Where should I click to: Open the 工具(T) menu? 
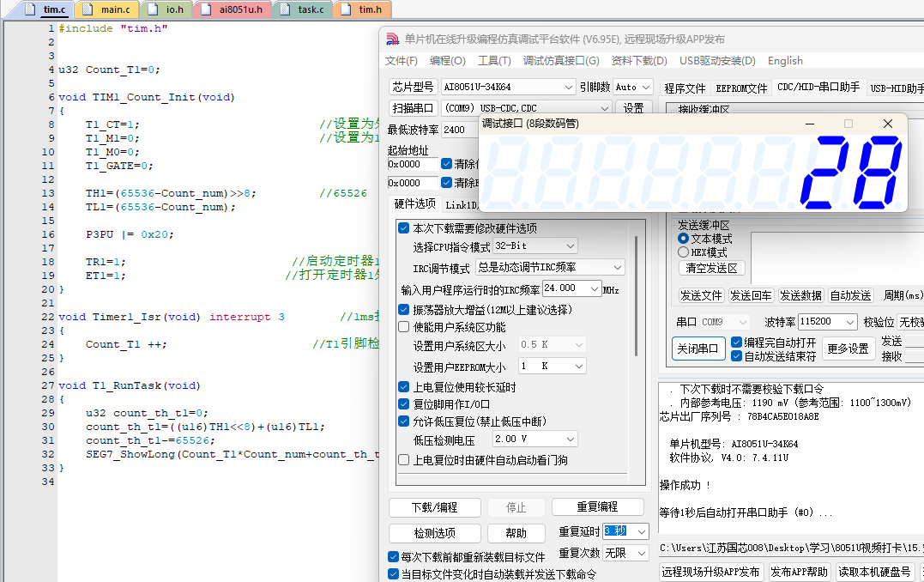(x=494, y=61)
